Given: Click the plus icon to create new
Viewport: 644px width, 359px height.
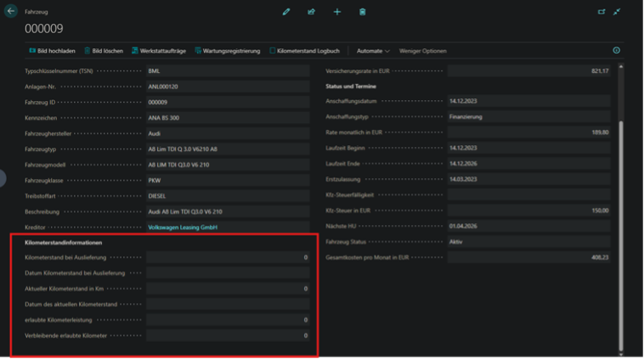Looking at the screenshot, I should [337, 12].
